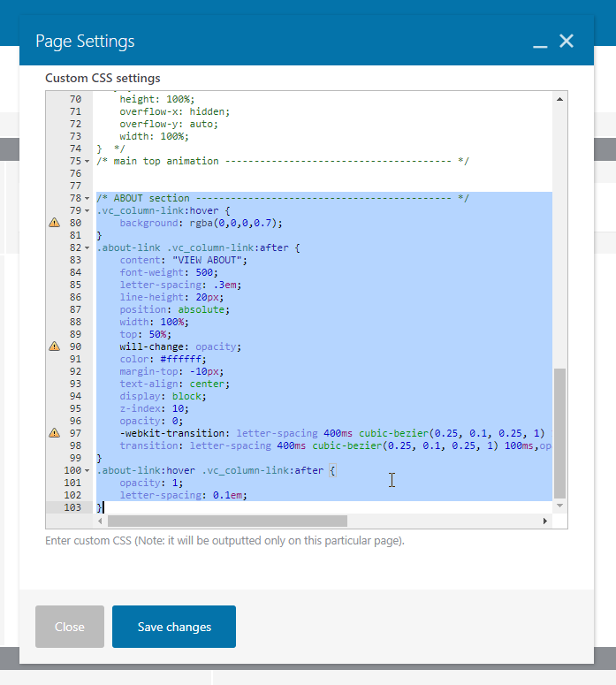Image resolution: width=616 pixels, height=685 pixels.
Task: Click 'background: rgba(0,0,0,0.7);' line
Action: (201, 223)
